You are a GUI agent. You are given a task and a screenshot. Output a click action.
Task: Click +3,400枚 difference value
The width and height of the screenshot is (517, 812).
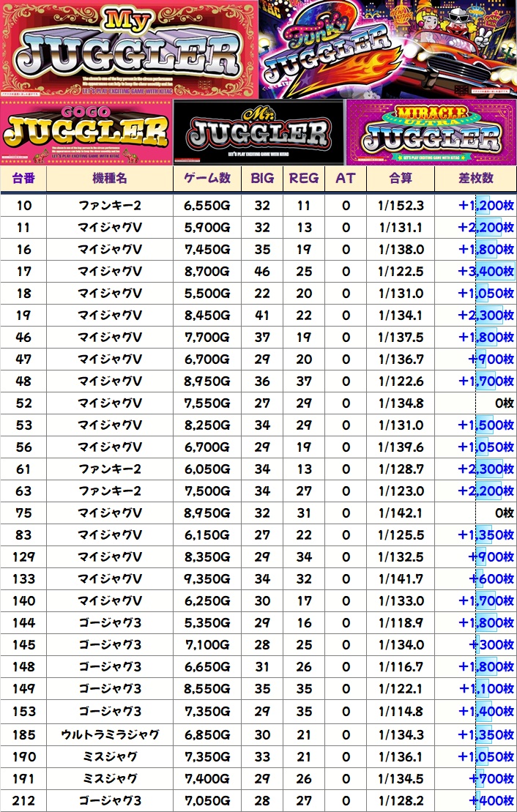(x=486, y=272)
